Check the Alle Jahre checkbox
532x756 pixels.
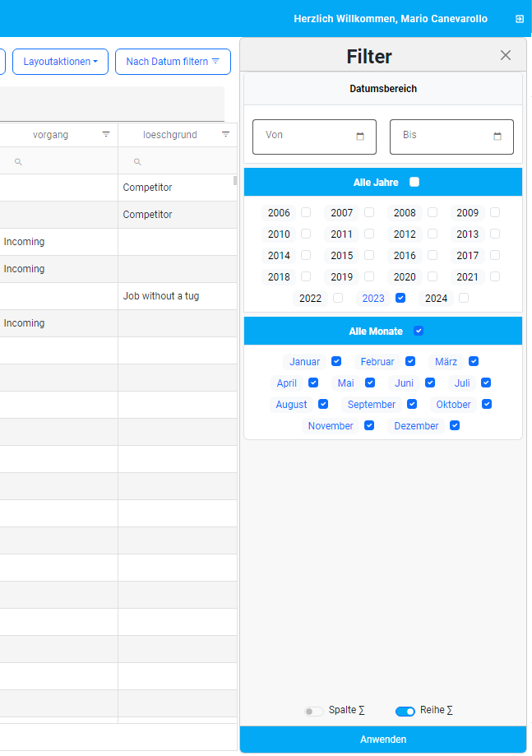tap(414, 182)
